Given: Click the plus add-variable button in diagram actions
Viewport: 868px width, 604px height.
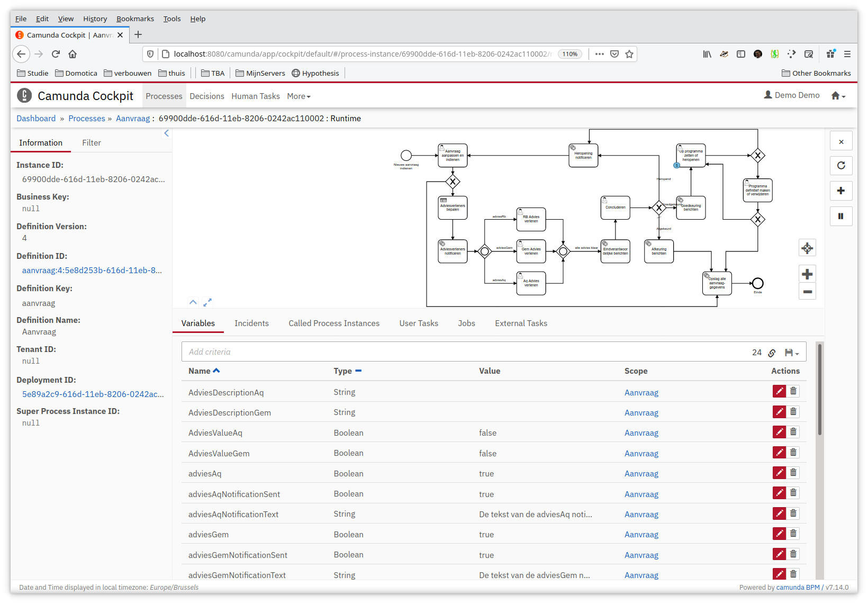Looking at the screenshot, I should (x=841, y=191).
